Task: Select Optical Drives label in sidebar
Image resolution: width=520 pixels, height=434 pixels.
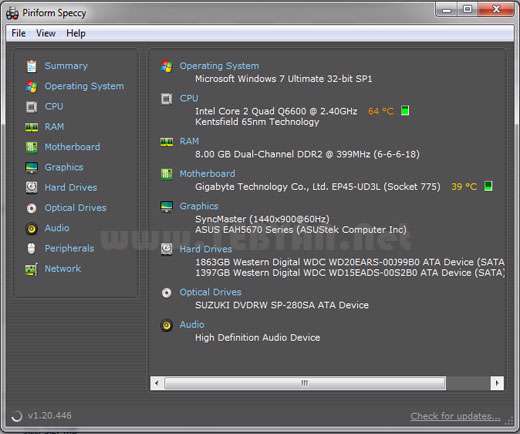Action: pyautogui.click(x=75, y=208)
